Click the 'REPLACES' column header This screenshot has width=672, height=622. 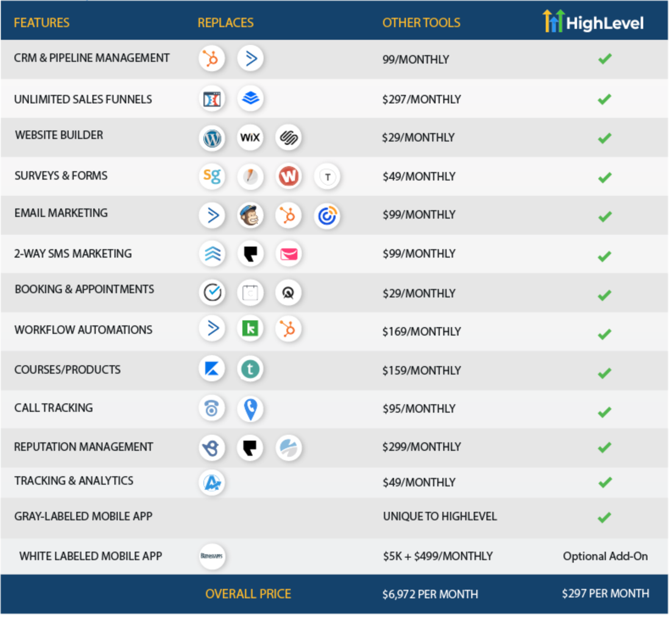pos(225,23)
